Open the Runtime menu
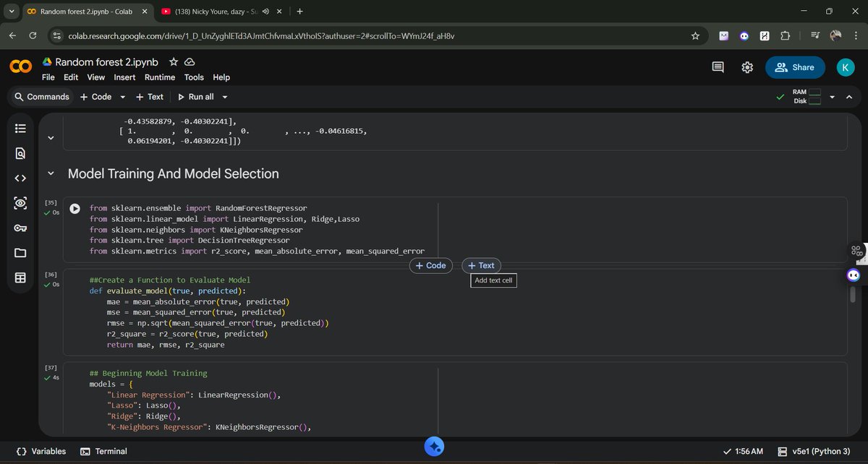The height and width of the screenshot is (464, 868). [x=160, y=77]
